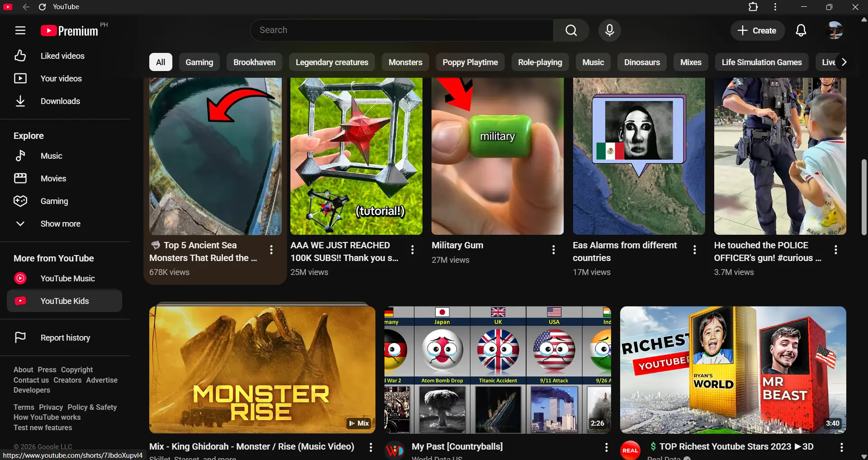Open options for Eas Alarms video
The image size is (868, 460).
[695, 250]
